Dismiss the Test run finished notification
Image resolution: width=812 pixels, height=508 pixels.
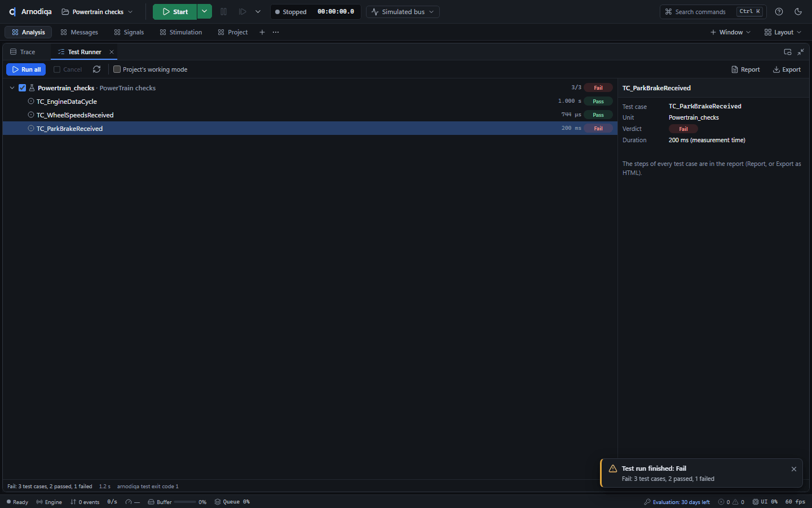[794, 469]
